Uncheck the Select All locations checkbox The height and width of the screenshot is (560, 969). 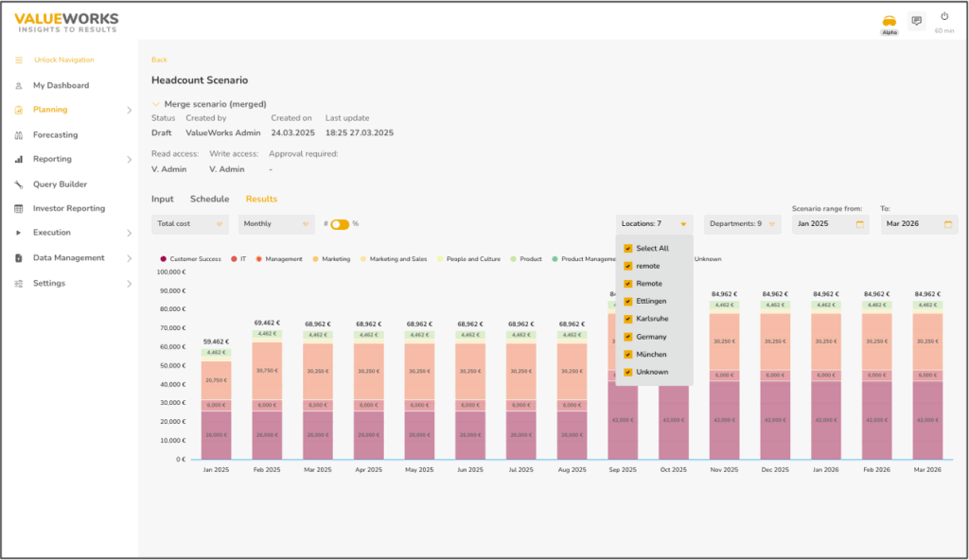pos(627,248)
